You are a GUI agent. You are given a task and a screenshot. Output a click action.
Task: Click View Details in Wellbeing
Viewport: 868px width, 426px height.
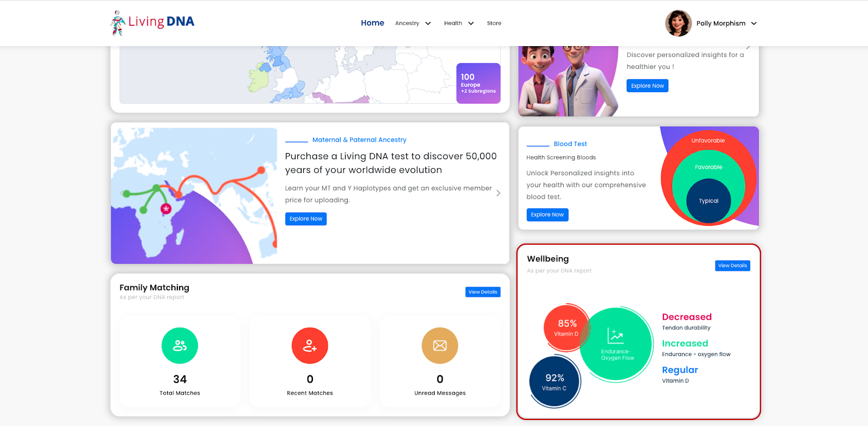[732, 266]
